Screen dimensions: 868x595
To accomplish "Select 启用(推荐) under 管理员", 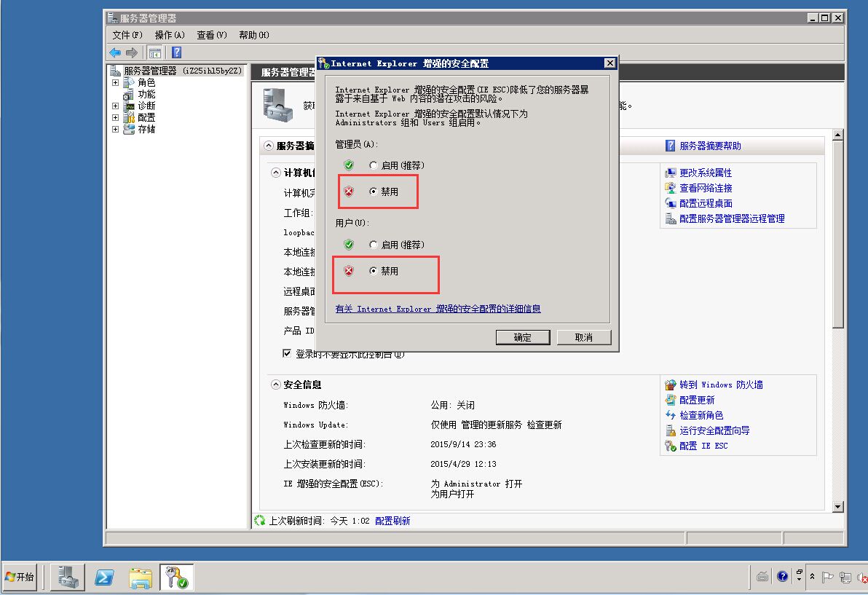I will point(374,165).
